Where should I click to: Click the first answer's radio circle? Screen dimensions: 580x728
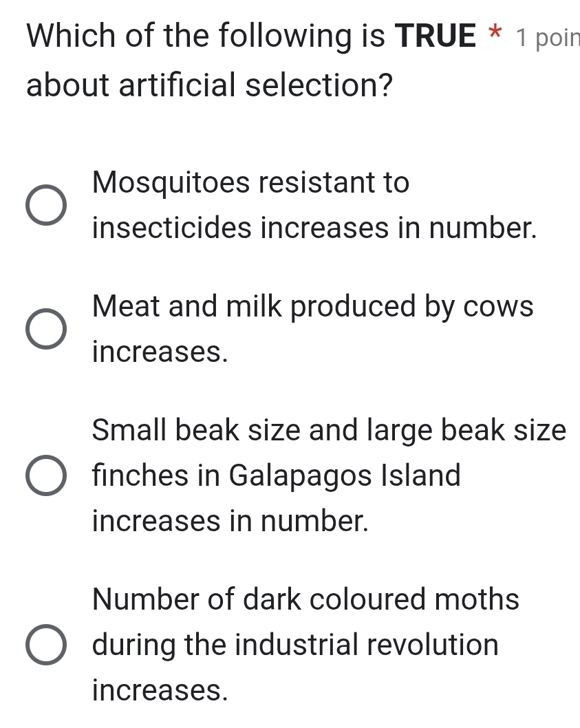[48, 204]
